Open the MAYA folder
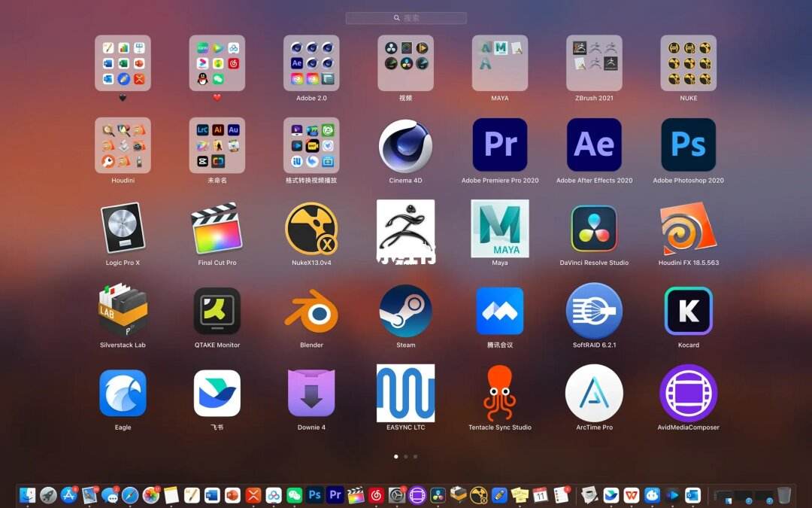The image size is (812, 508). (x=500, y=62)
